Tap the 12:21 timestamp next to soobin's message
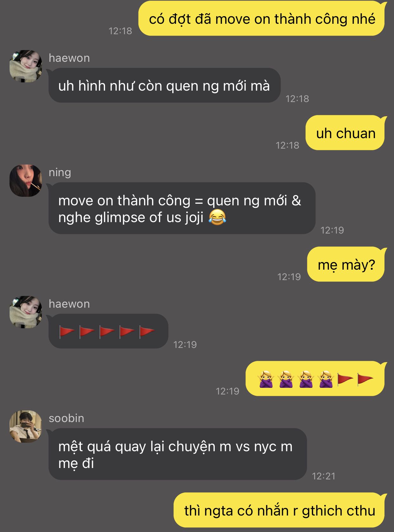Viewport: 394px width, 532px height. click(x=324, y=476)
